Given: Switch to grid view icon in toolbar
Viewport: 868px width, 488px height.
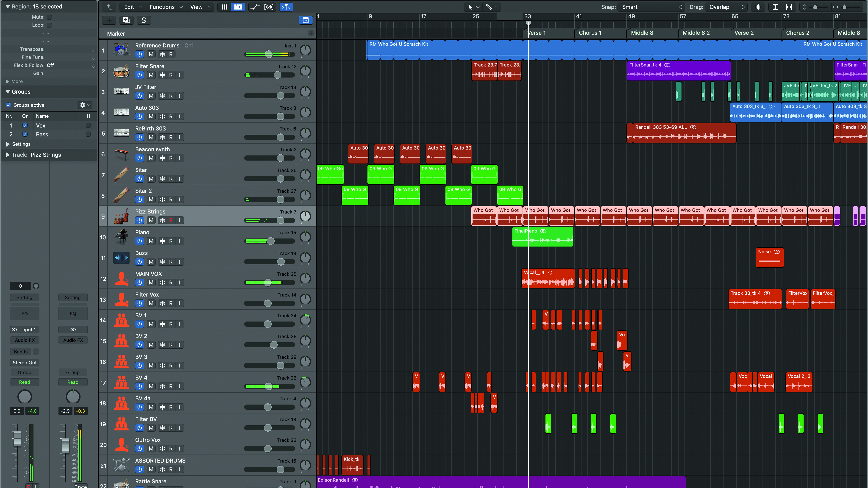Looking at the screenshot, I should click(x=224, y=7).
